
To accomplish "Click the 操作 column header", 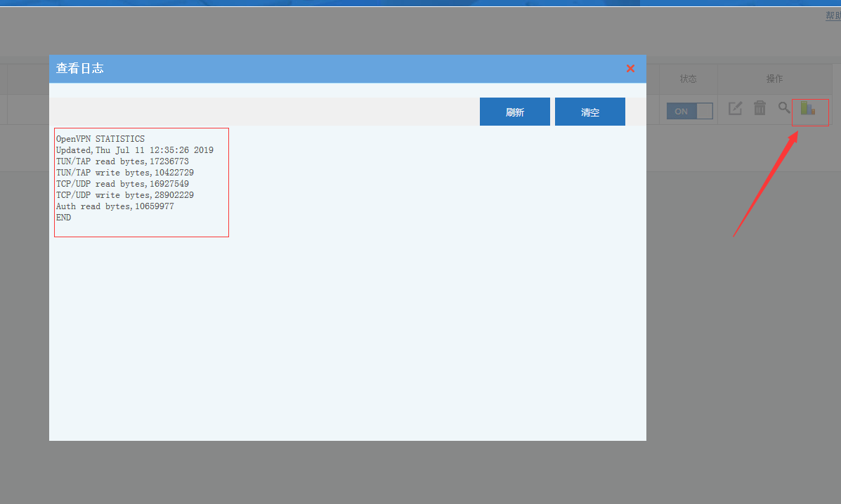I will (774, 79).
